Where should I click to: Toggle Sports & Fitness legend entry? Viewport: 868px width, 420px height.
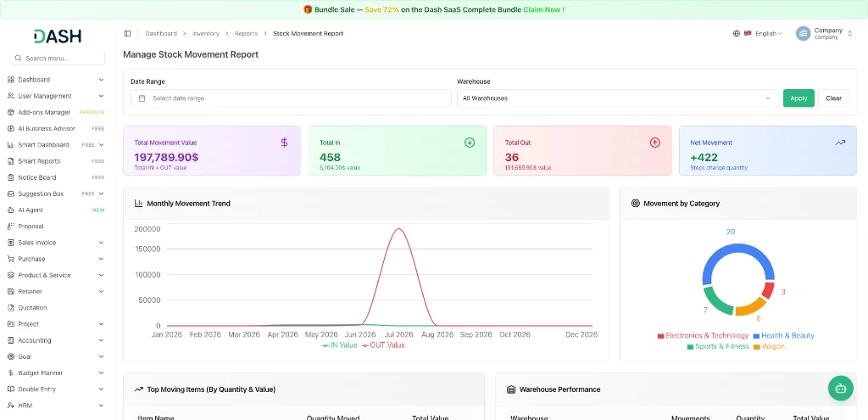718,346
